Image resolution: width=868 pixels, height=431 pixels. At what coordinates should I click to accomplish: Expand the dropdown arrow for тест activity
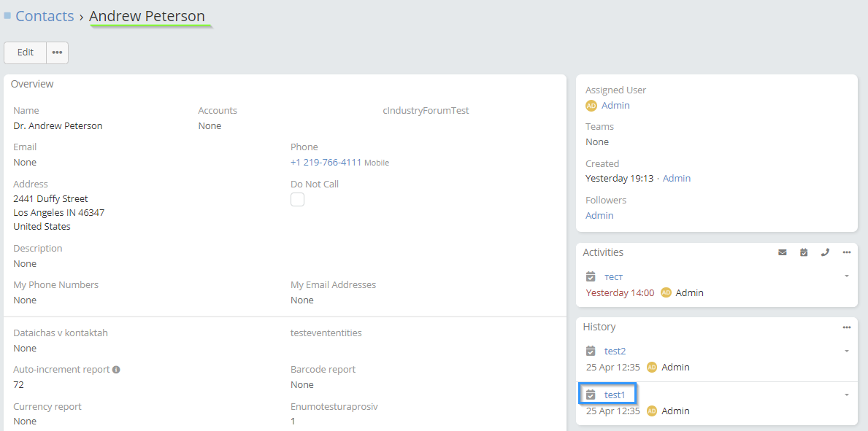(846, 276)
